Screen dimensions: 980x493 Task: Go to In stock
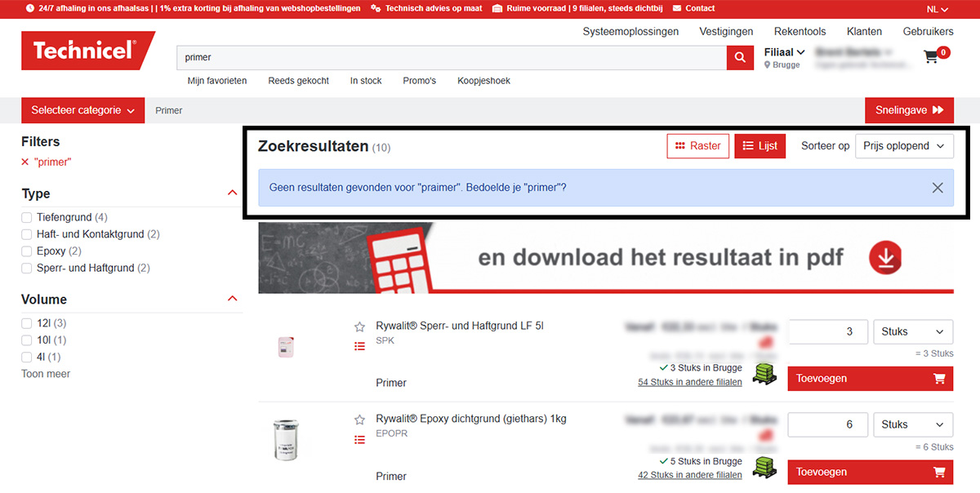click(x=366, y=81)
